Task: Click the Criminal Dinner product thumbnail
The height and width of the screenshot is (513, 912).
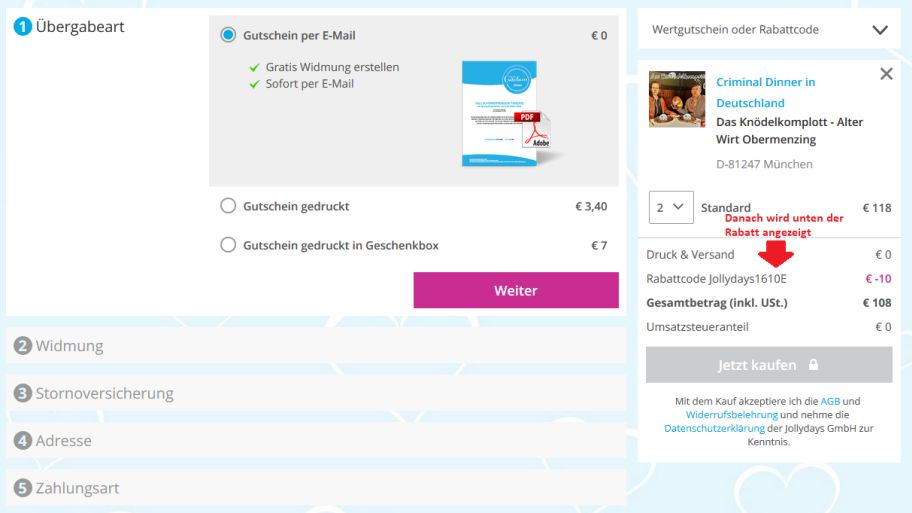Action: click(677, 98)
